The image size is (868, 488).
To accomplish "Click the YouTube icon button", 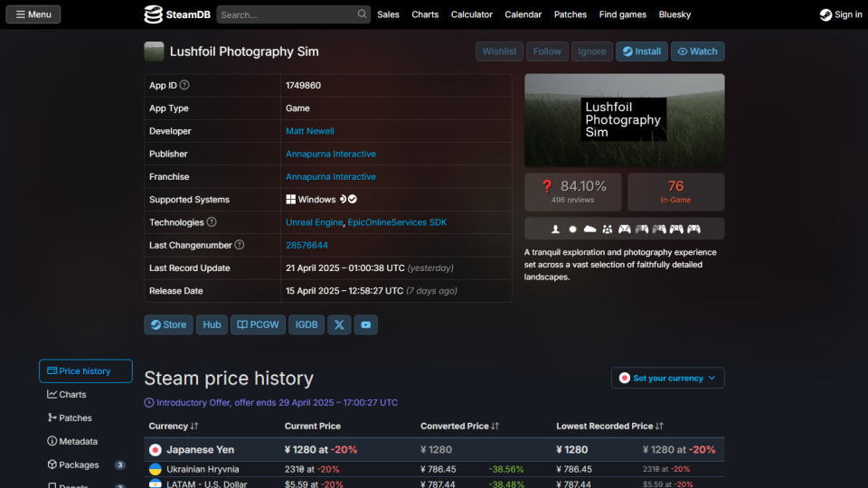I will tap(366, 324).
